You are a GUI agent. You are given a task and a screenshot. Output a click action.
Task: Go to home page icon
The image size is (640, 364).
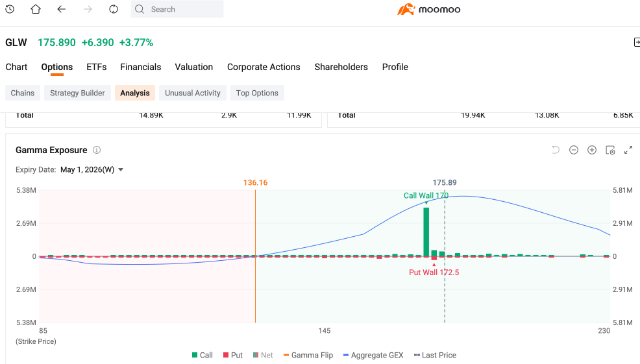36,9
